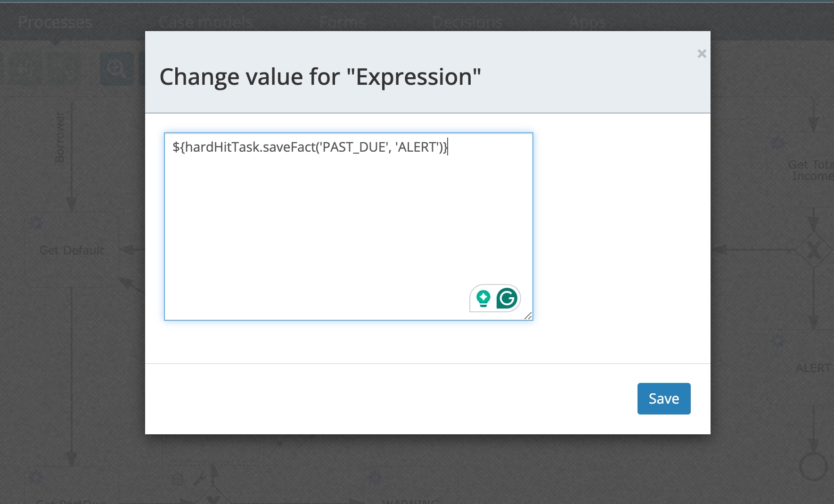Select the Get Total Income task
This screenshot has width=834, height=504.
coord(810,170)
